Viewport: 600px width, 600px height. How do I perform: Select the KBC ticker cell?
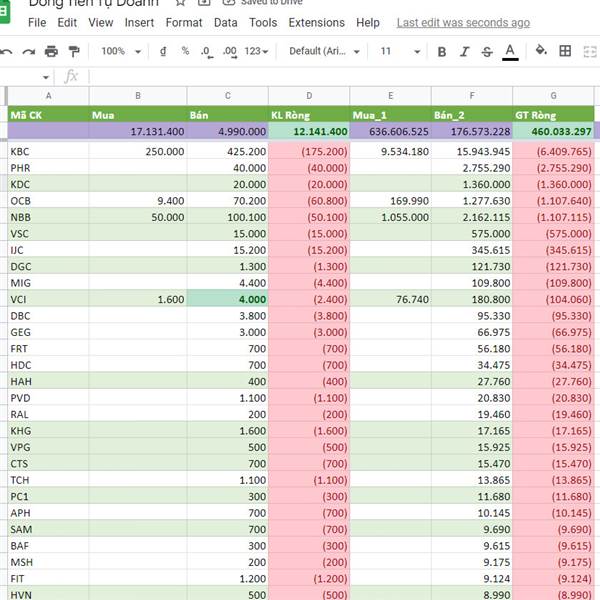point(48,152)
